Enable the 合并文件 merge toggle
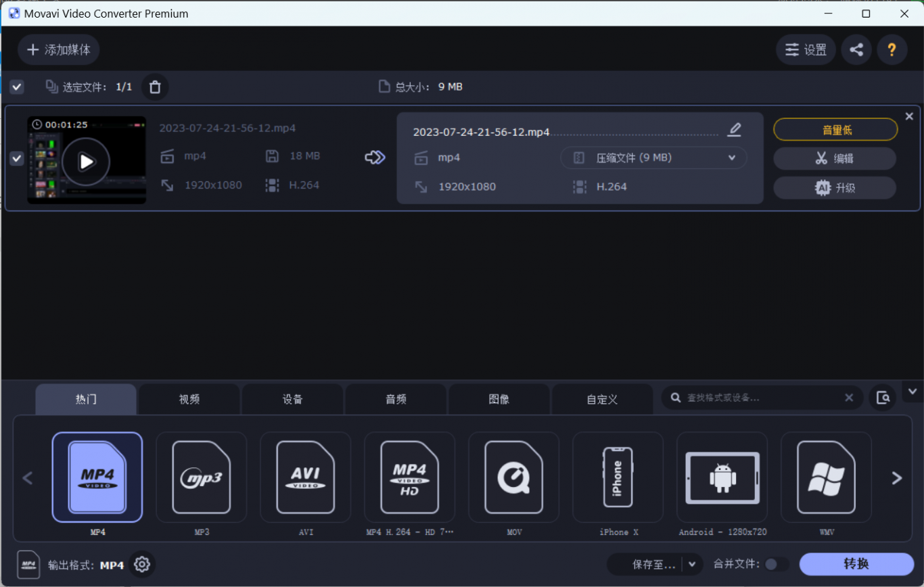Screen dimensions: 924x587 coord(776,564)
